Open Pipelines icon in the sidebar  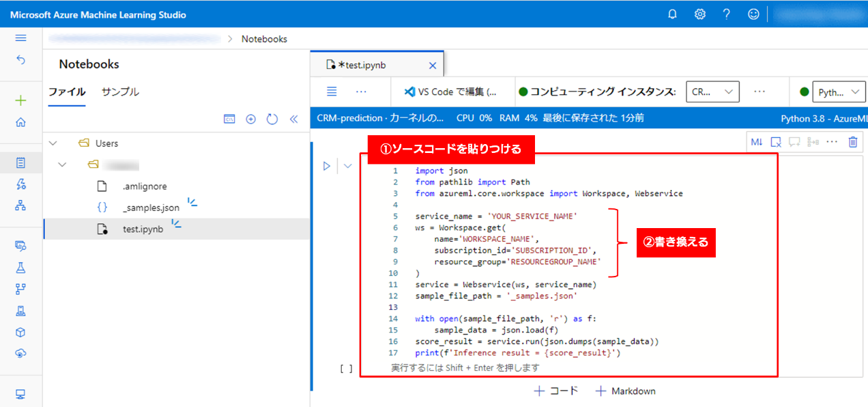[x=20, y=289]
